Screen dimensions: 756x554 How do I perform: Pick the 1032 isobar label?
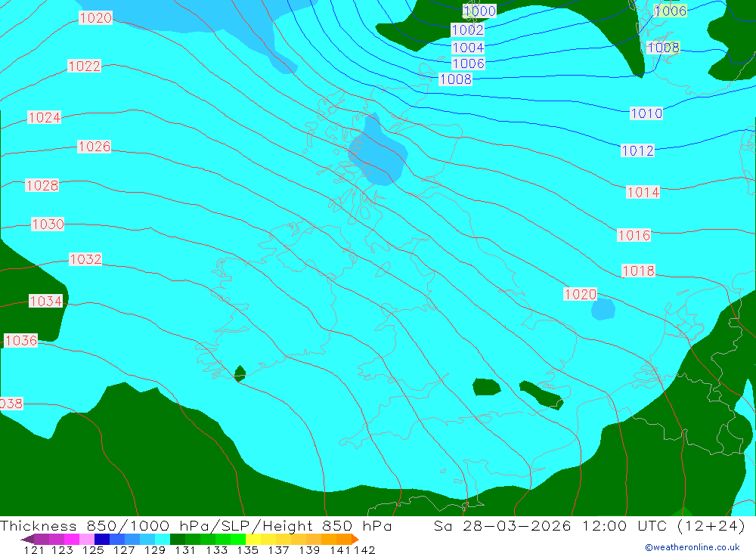point(85,259)
